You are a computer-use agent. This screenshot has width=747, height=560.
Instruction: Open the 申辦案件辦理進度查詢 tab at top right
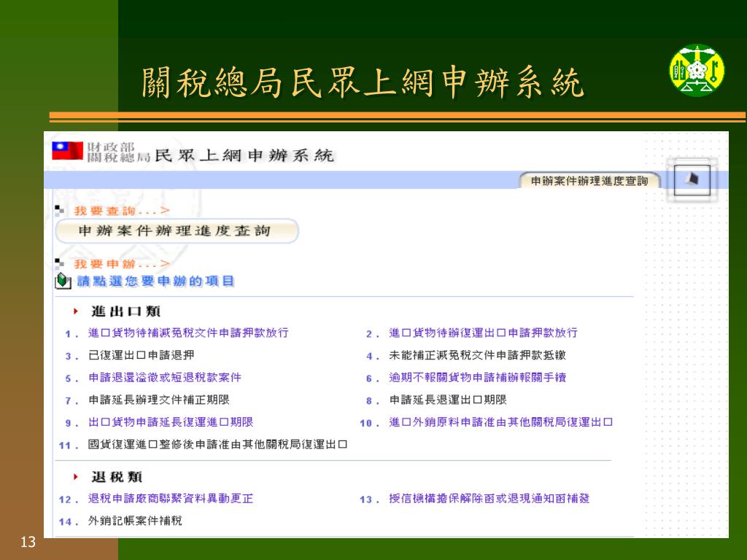[x=589, y=181]
